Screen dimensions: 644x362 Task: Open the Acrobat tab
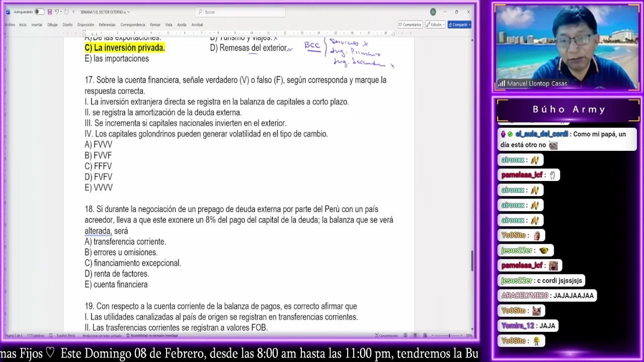coord(197,25)
